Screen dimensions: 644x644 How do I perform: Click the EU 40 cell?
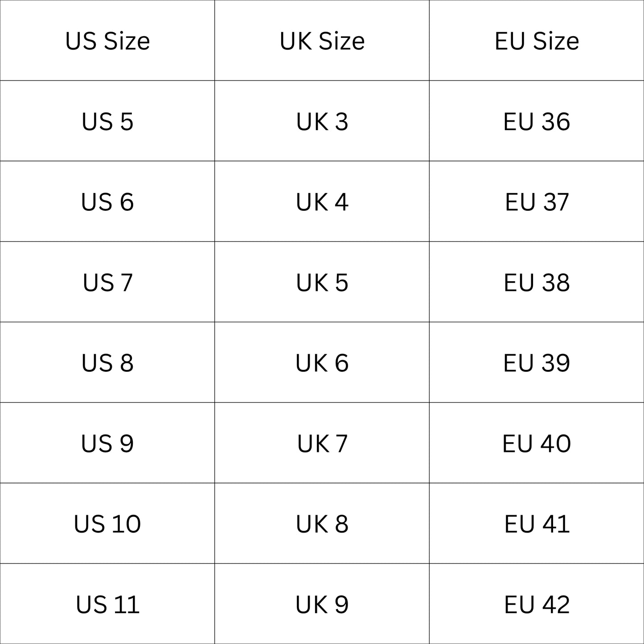[x=537, y=443]
